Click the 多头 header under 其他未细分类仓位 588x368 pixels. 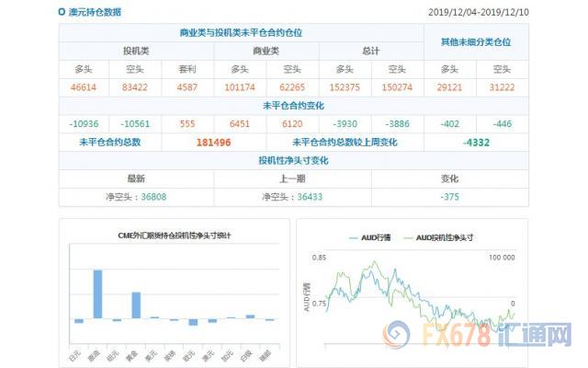(x=449, y=69)
